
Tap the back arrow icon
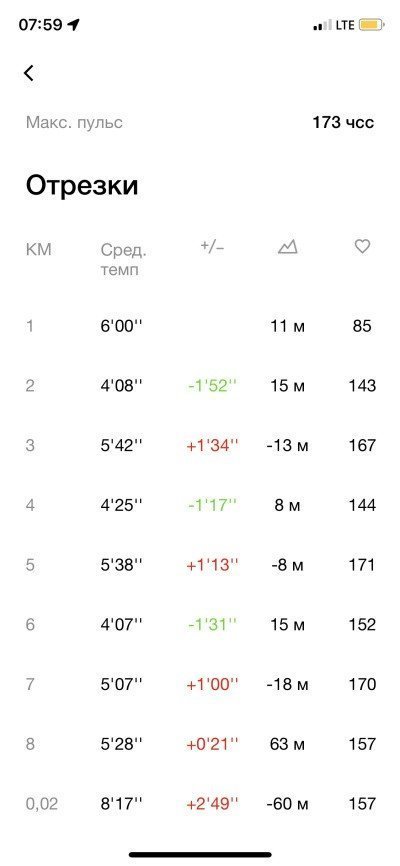click(x=29, y=73)
